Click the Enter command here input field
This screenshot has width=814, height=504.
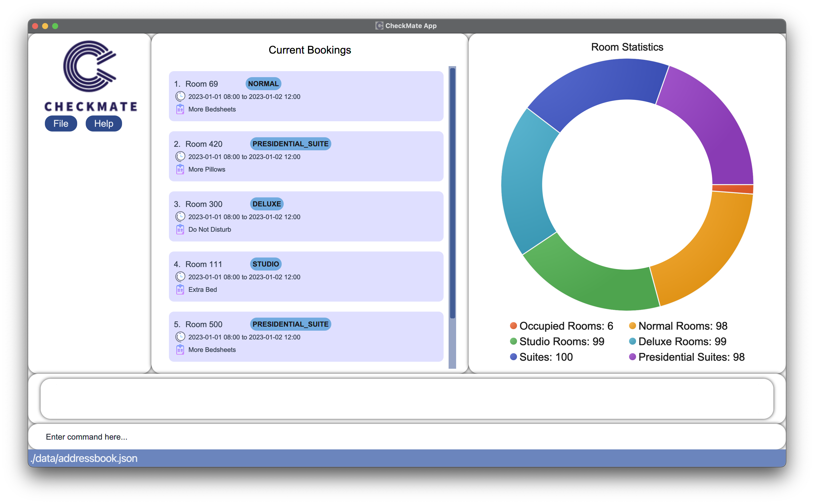pyautogui.click(x=407, y=437)
